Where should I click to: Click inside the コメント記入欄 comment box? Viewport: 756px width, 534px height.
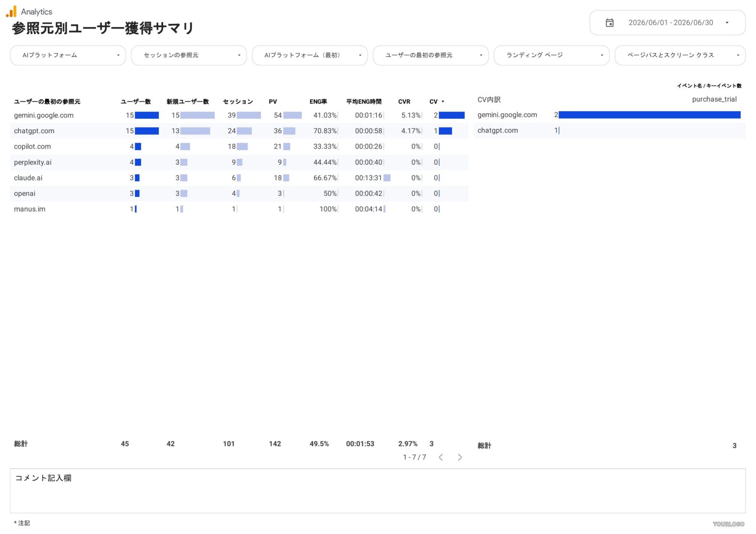[378, 491]
